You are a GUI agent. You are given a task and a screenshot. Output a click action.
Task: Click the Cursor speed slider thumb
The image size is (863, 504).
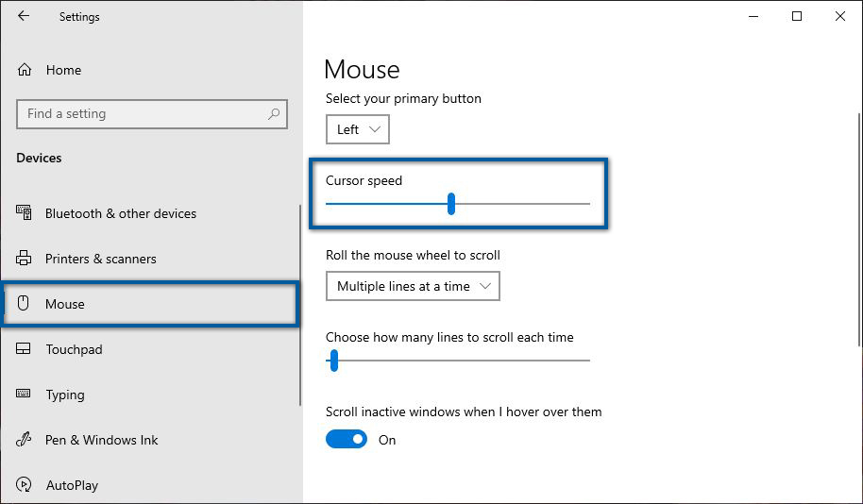click(x=451, y=204)
